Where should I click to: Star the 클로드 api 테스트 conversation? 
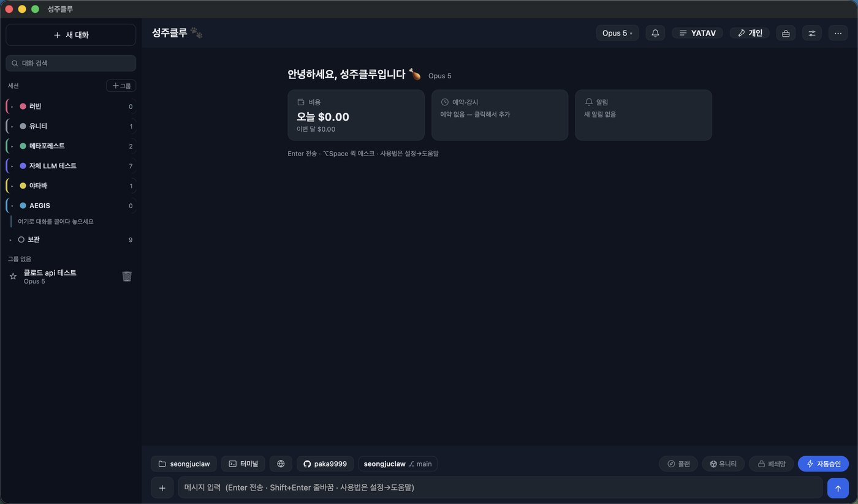[13, 277]
